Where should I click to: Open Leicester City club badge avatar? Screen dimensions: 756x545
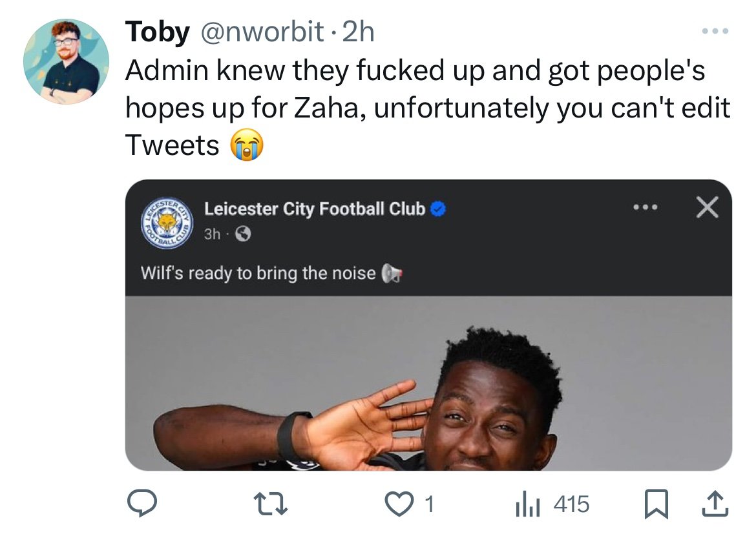[167, 223]
